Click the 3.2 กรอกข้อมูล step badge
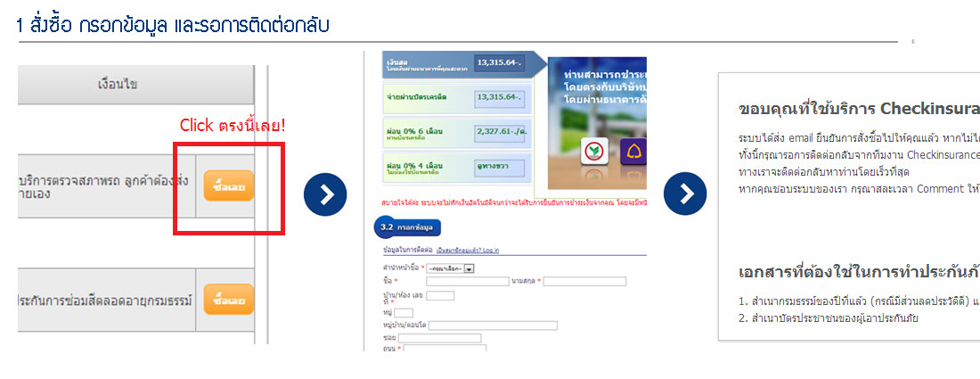 point(407,227)
